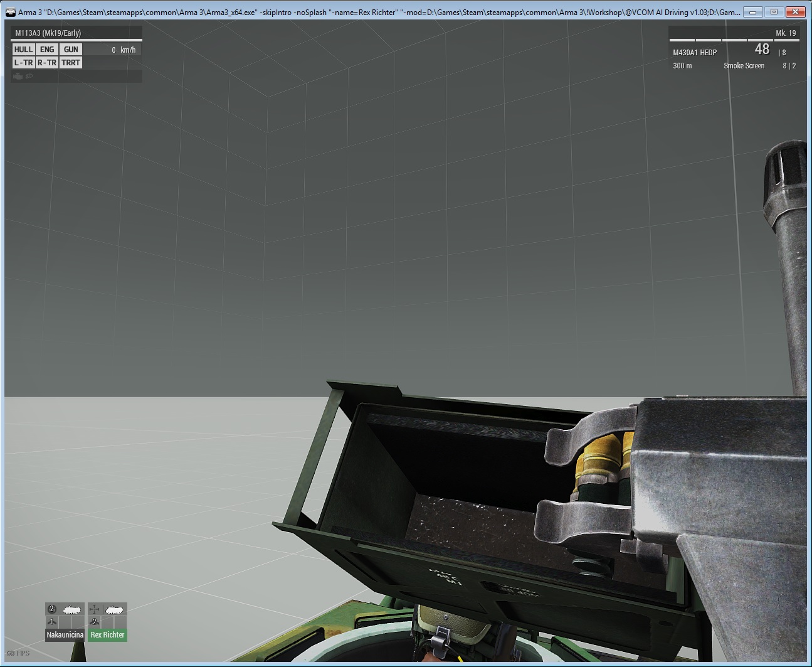Click the 300 m zeroing range

(682, 66)
